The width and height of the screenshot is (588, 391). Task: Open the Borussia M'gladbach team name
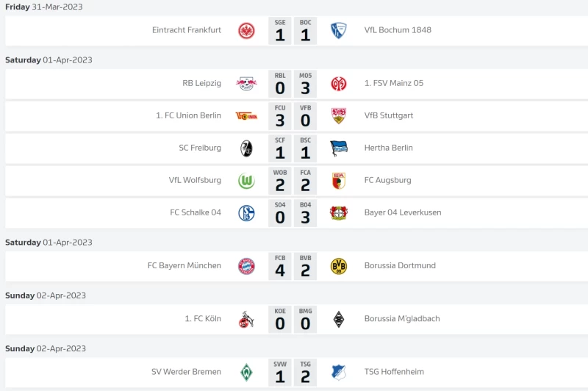[x=402, y=319]
